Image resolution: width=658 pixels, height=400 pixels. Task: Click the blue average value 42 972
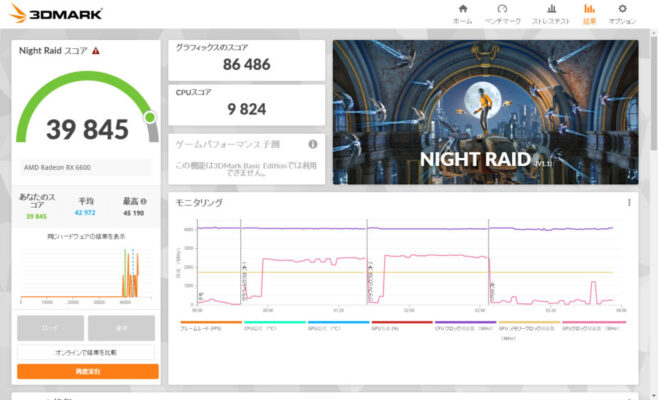[85, 213]
